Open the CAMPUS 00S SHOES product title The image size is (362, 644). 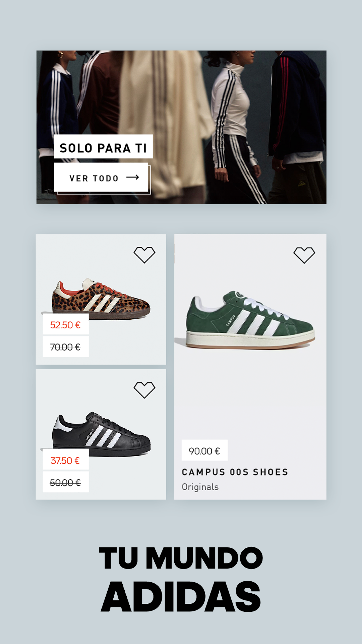pos(235,472)
